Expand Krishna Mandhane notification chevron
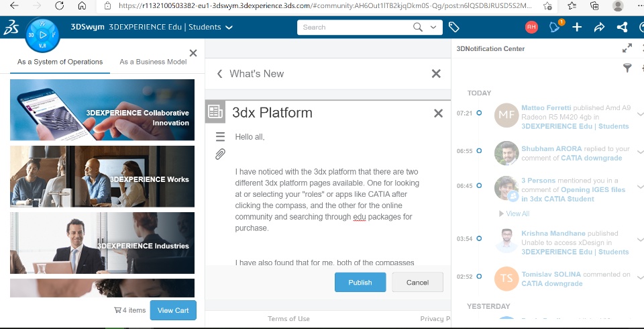The image size is (644, 329). tap(640, 239)
